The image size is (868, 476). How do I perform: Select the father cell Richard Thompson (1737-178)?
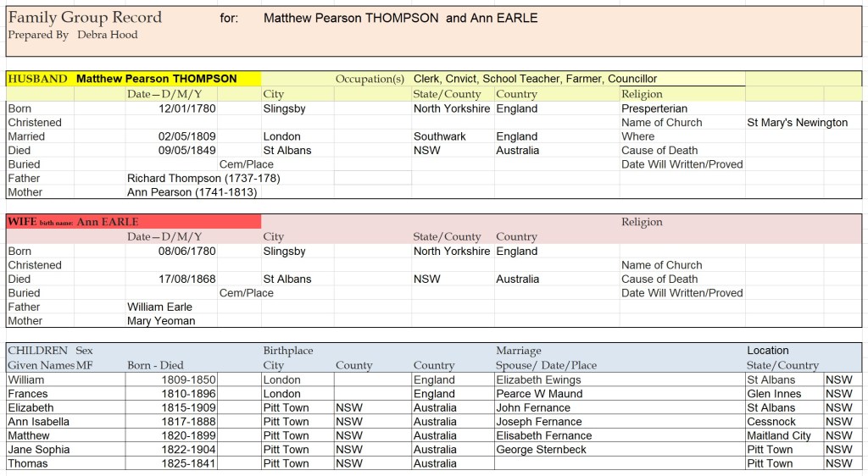(203, 178)
